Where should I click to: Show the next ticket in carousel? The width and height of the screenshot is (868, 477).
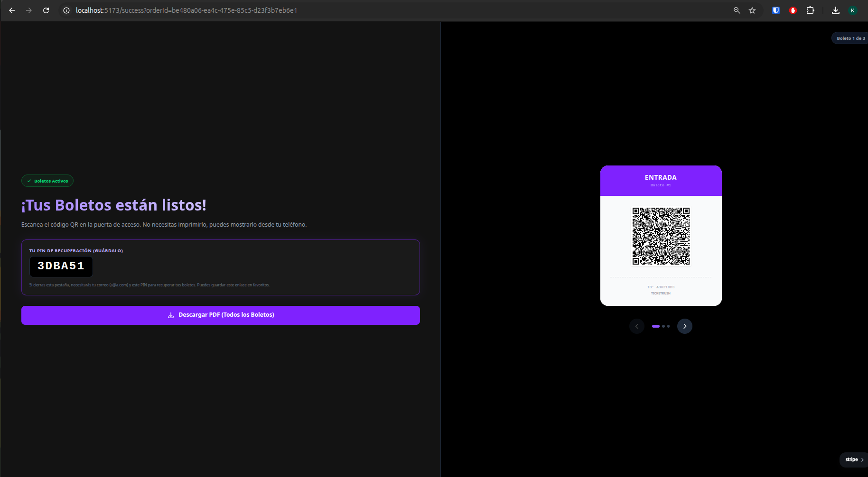pyautogui.click(x=685, y=326)
